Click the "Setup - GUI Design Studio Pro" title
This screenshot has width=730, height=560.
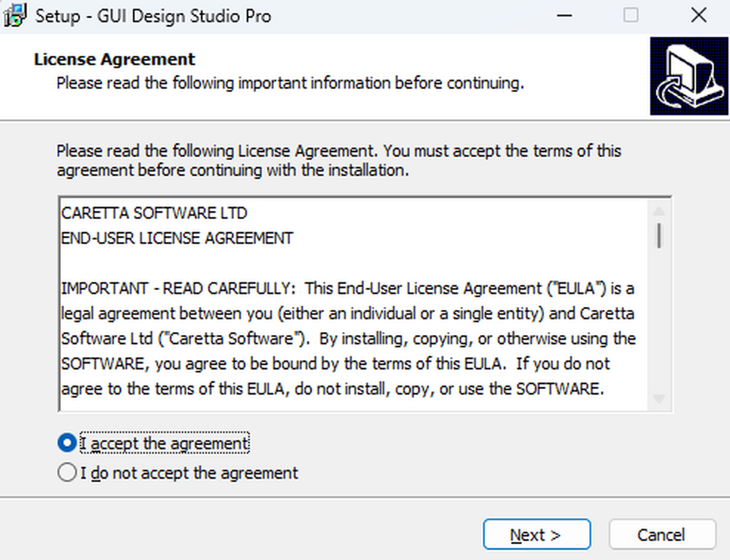tap(153, 16)
